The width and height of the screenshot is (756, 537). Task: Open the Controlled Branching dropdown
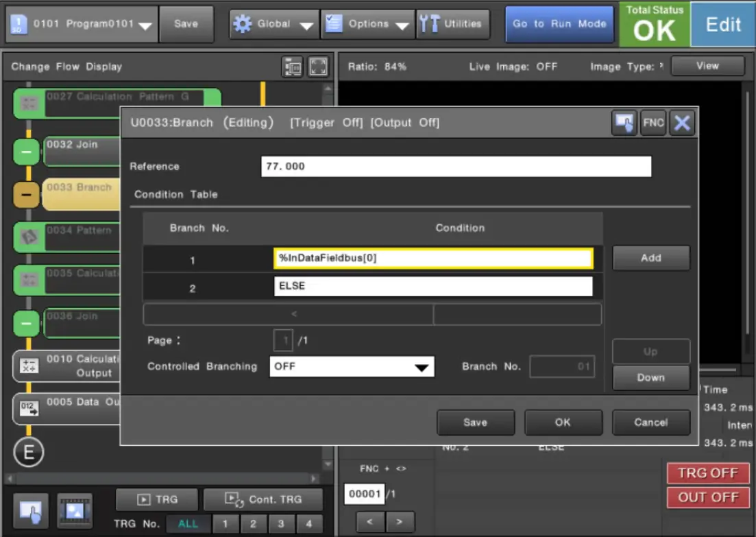coord(352,366)
